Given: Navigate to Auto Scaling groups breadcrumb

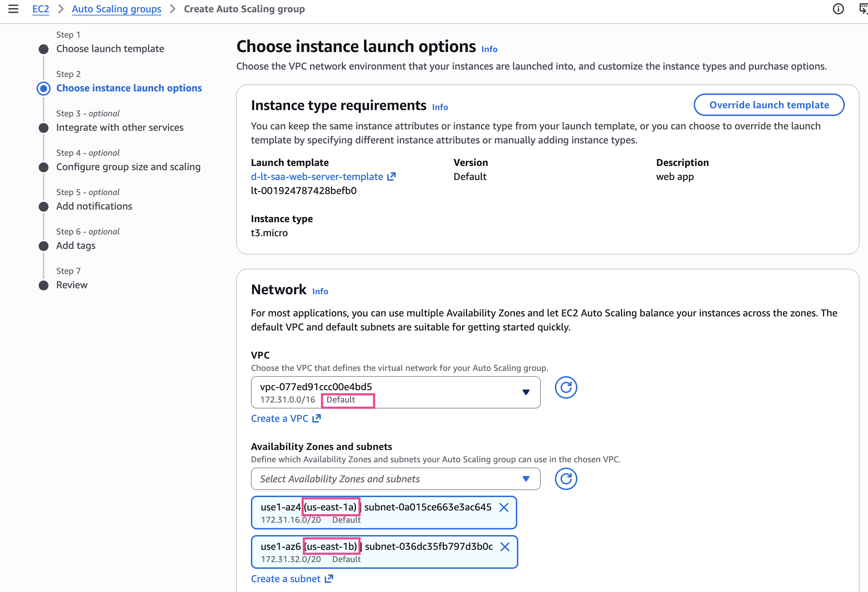Looking at the screenshot, I should (x=116, y=9).
